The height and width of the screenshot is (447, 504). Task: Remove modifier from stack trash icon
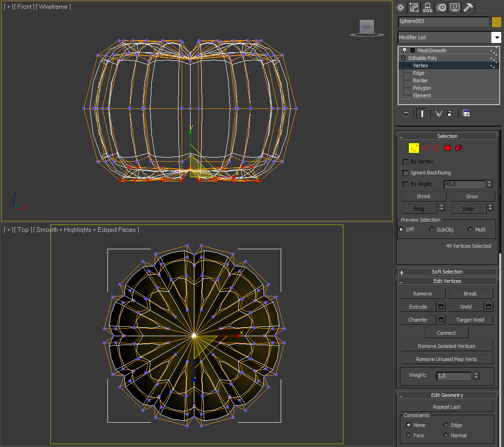tap(450, 113)
